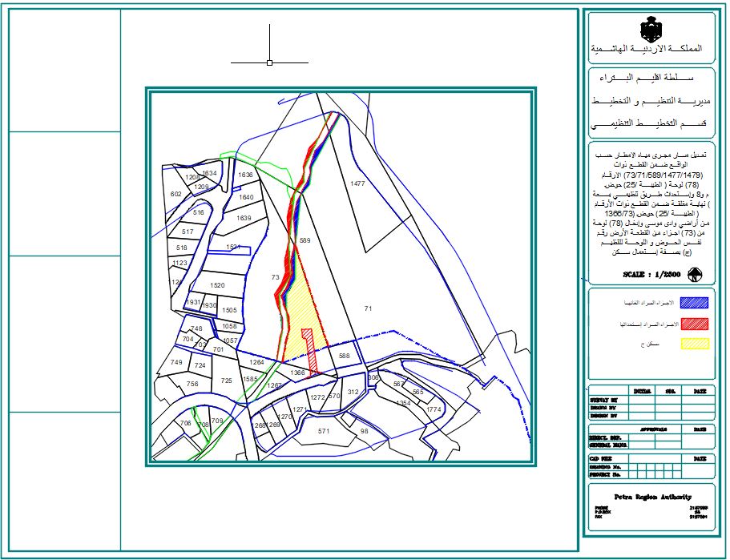The image size is (730, 560).
Task: Click the crosshair pickbox above the map
Action: pyautogui.click(x=269, y=62)
